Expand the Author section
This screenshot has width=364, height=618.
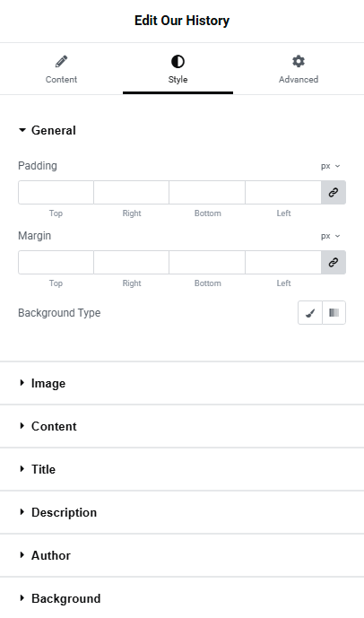pos(182,555)
